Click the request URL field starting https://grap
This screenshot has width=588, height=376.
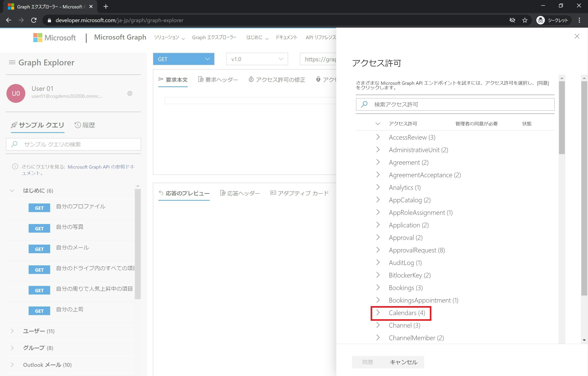[318, 59]
